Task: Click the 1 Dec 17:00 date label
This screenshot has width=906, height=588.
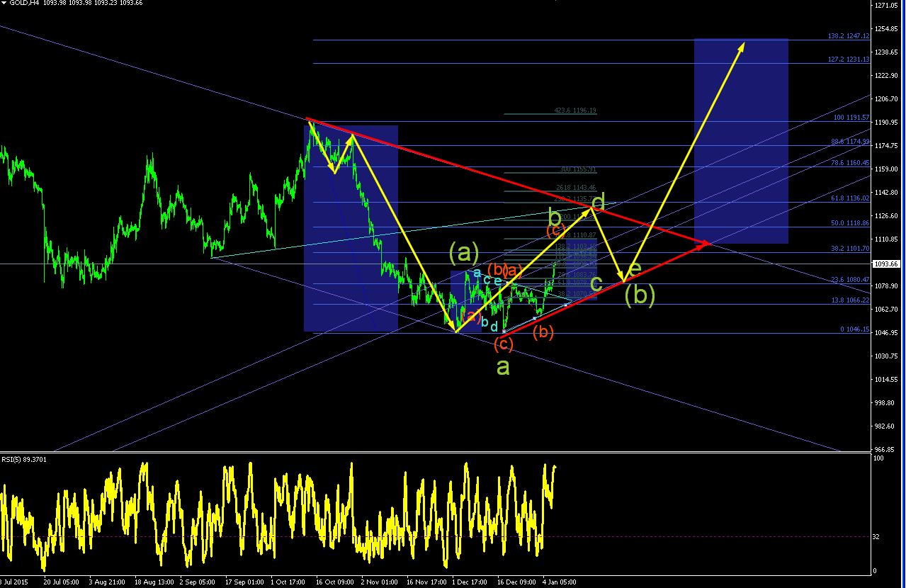Action: tap(470, 582)
